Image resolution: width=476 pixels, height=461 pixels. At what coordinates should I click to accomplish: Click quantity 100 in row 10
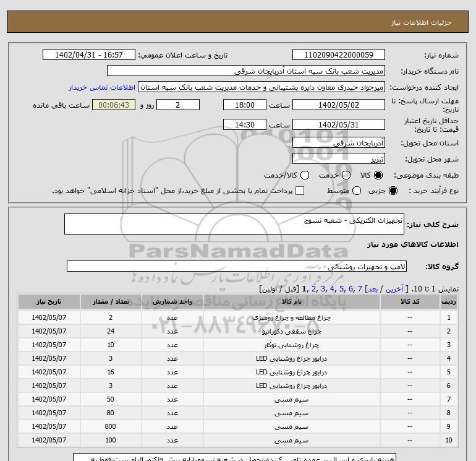111,440
